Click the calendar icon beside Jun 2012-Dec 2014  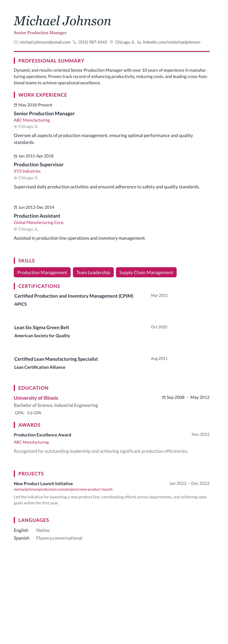[16, 207]
